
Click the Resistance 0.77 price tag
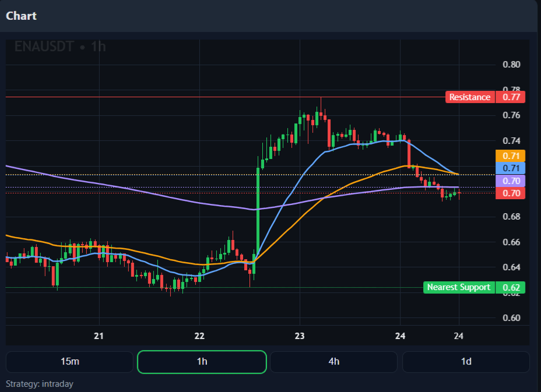pos(511,97)
